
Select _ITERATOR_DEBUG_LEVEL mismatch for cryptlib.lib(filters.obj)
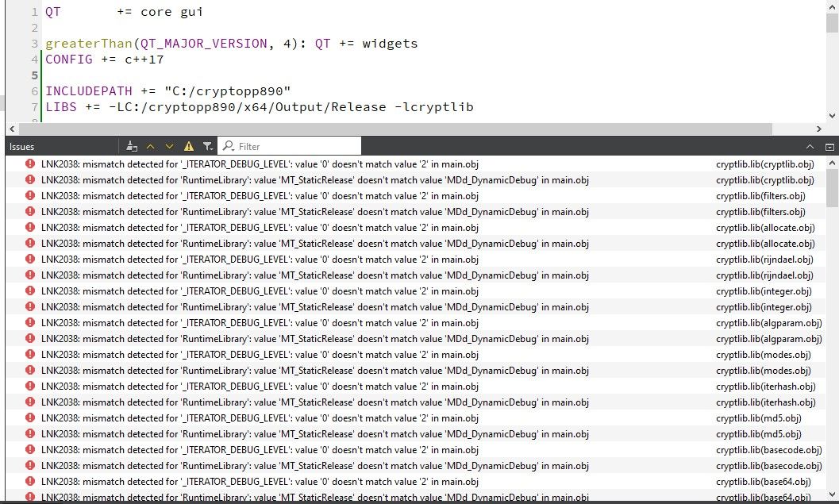pos(415,196)
